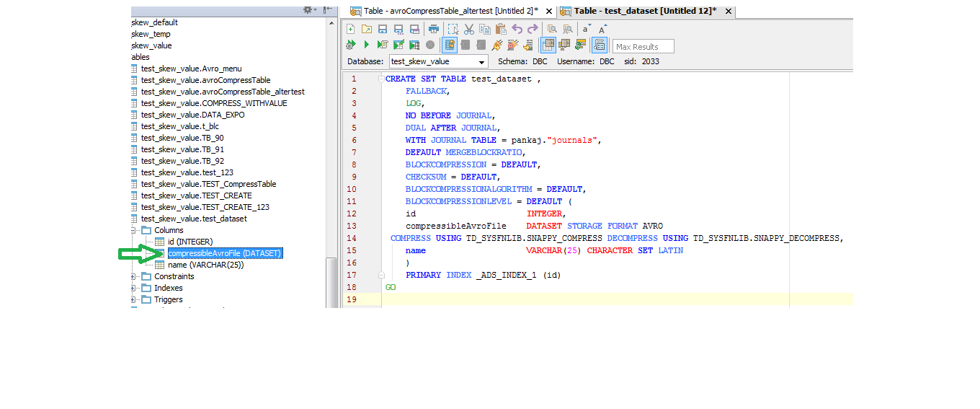Convert selection to uppercase
Viewport: 980px width, 409px height.
[x=602, y=29]
